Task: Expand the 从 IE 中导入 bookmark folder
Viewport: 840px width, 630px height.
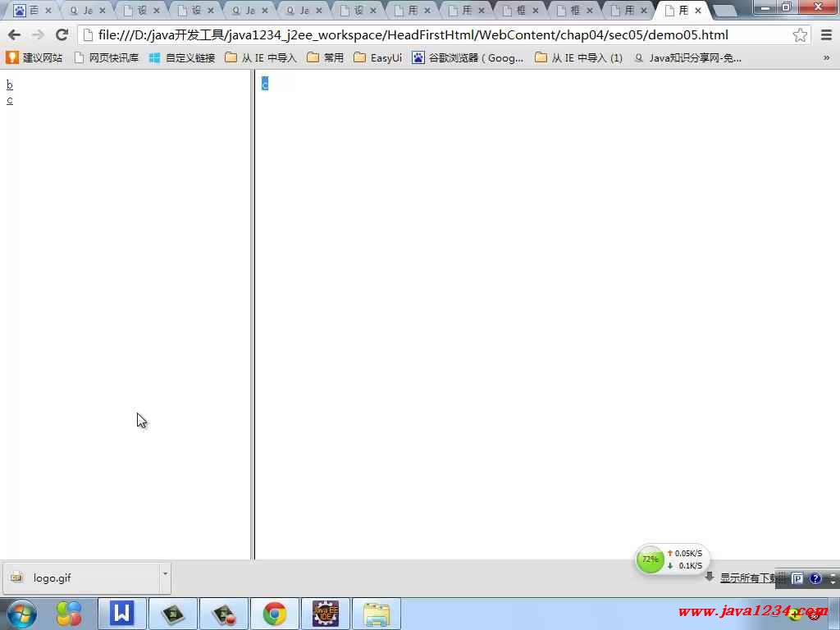Action: click(x=260, y=58)
